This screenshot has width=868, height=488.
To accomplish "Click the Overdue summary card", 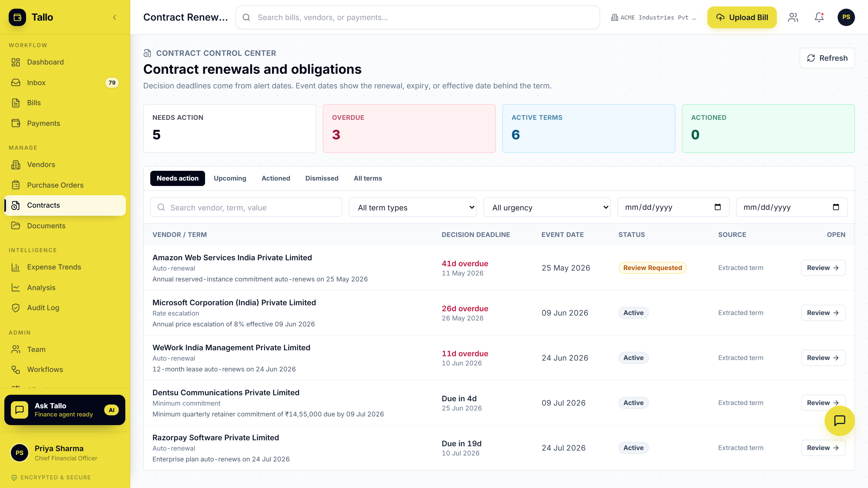I will click(x=409, y=128).
